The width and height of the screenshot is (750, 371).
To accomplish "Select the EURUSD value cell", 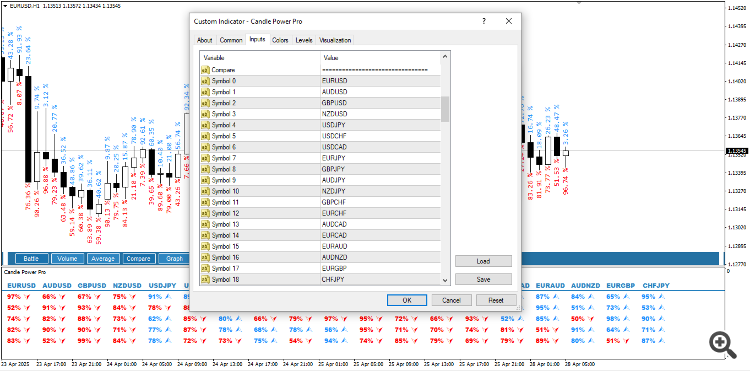I will 380,80.
